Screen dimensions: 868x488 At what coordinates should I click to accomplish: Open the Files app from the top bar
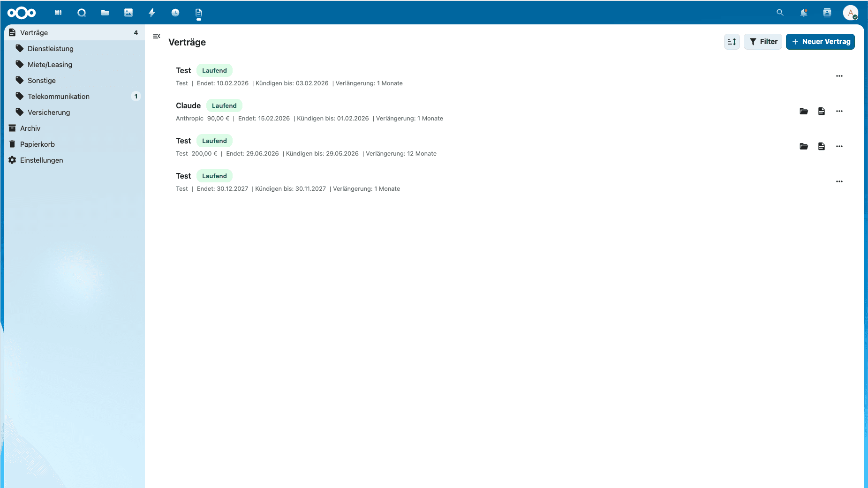[105, 13]
